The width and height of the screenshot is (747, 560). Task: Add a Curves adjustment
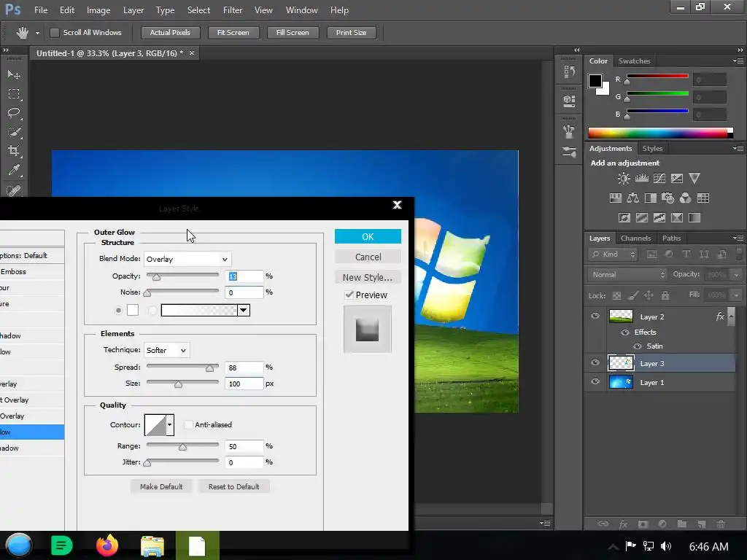click(659, 179)
